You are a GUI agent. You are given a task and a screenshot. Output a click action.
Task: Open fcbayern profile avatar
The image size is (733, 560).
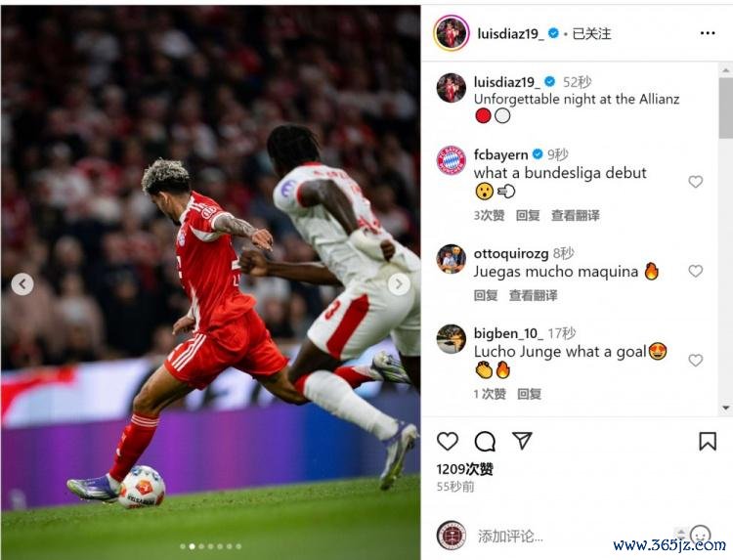coord(452,160)
